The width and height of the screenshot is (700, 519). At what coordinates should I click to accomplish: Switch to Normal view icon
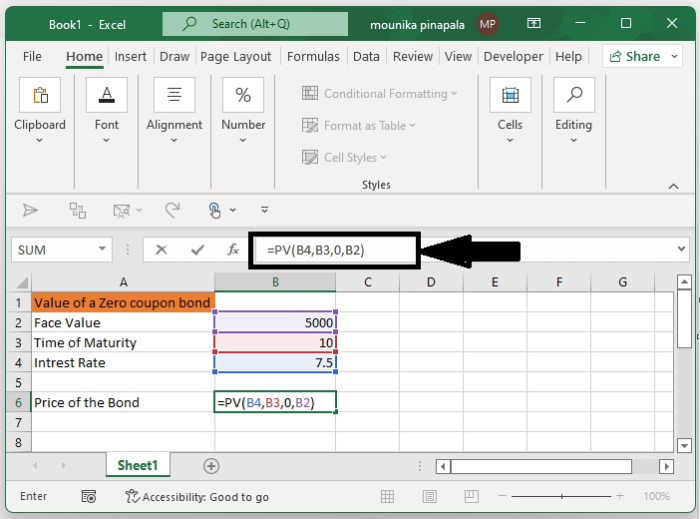pos(387,496)
